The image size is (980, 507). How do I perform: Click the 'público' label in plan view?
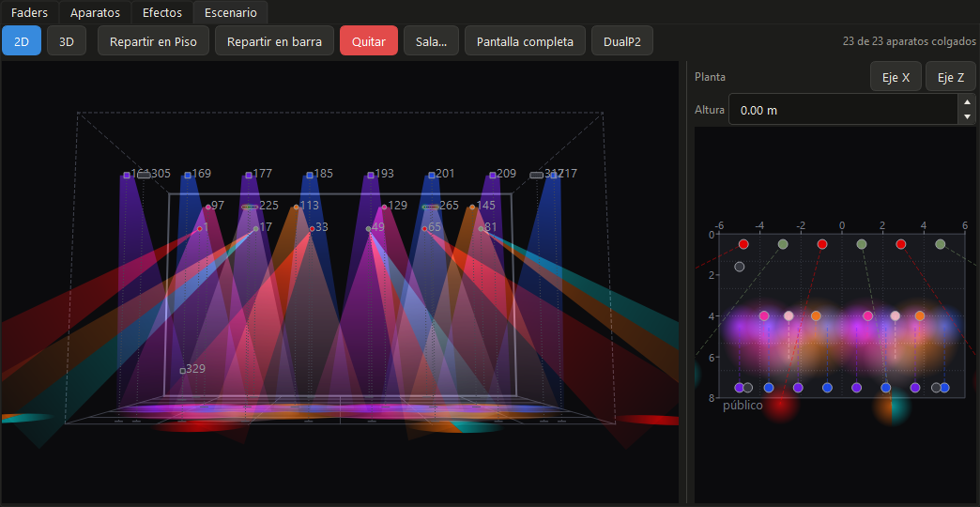pyautogui.click(x=743, y=406)
